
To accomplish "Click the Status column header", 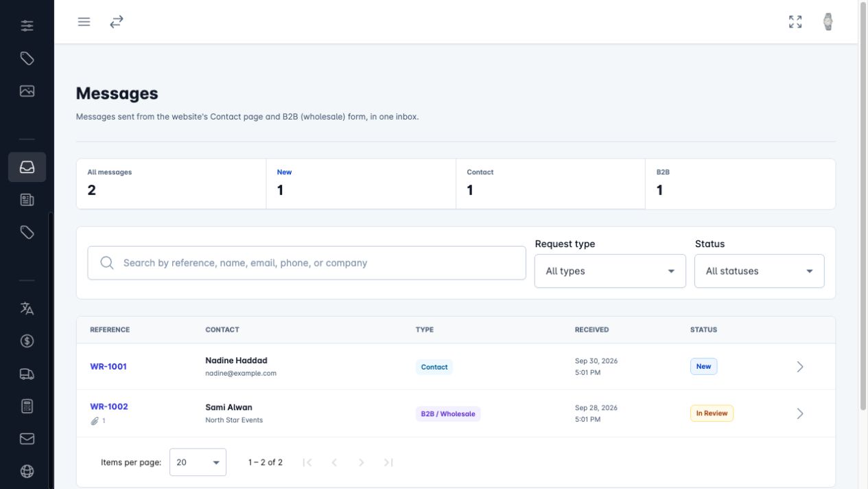I will (x=703, y=330).
